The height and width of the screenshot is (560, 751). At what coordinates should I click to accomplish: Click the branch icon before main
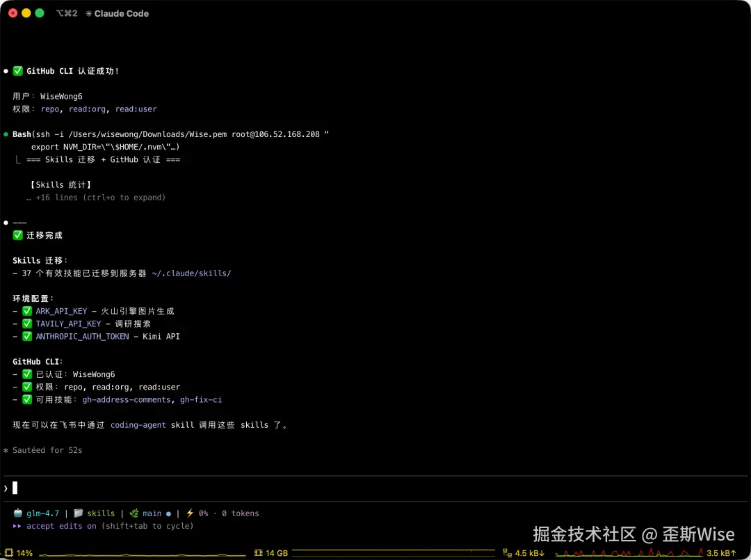[x=134, y=513]
